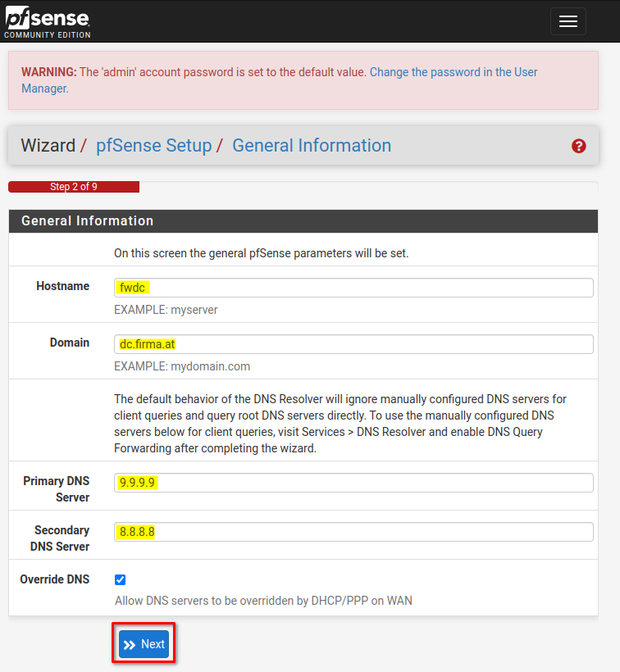620x672 pixels.
Task: Click the 'Allow DNS servers to be overridden' description
Action: tap(263, 601)
